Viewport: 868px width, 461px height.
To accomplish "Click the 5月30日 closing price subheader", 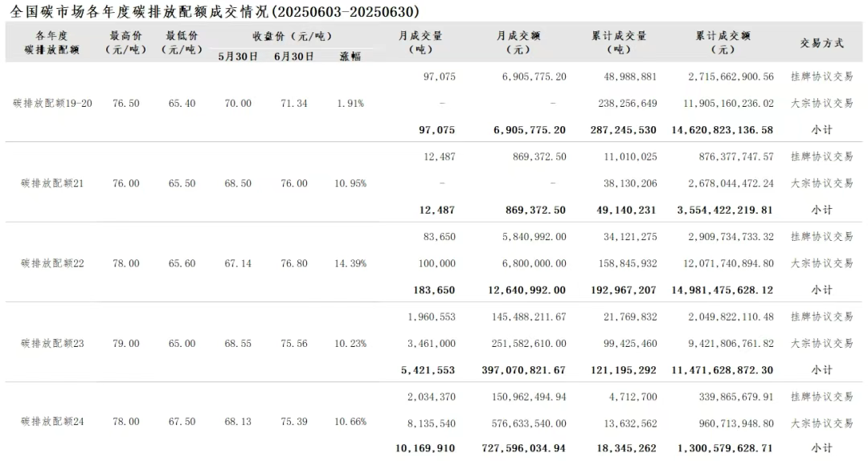I will (x=238, y=57).
